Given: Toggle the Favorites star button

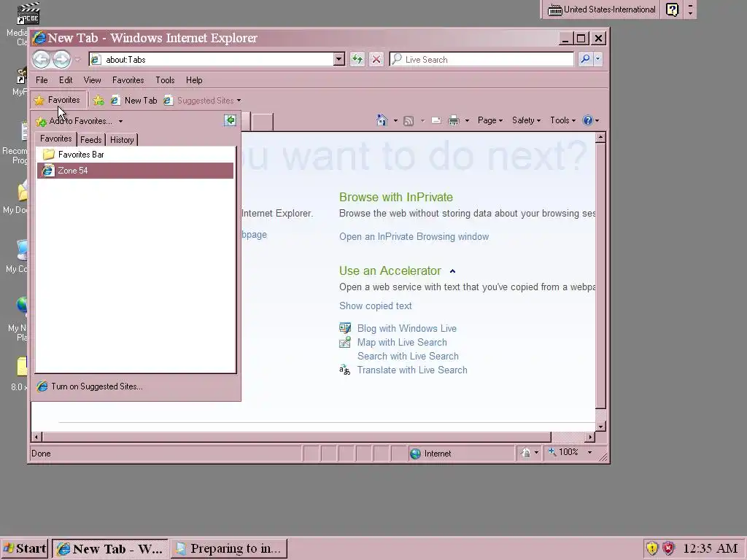Looking at the screenshot, I should click(58, 100).
